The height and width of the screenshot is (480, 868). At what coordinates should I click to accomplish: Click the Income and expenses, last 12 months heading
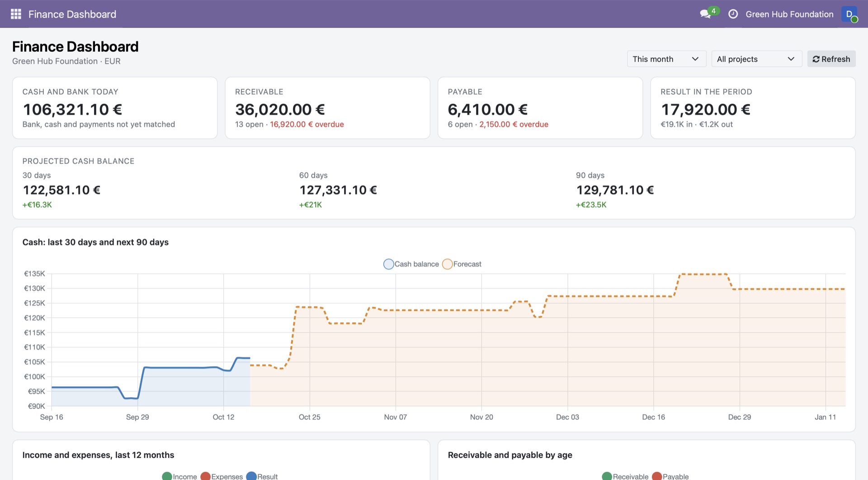point(98,455)
